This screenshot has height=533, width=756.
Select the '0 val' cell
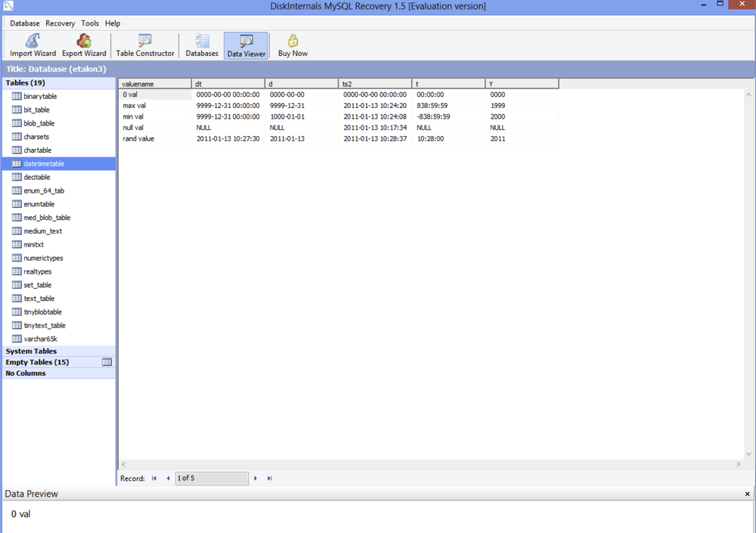coord(155,95)
